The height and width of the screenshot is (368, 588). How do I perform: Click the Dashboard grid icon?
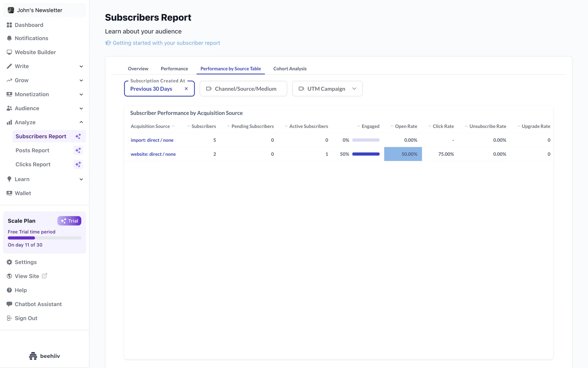(x=9, y=25)
